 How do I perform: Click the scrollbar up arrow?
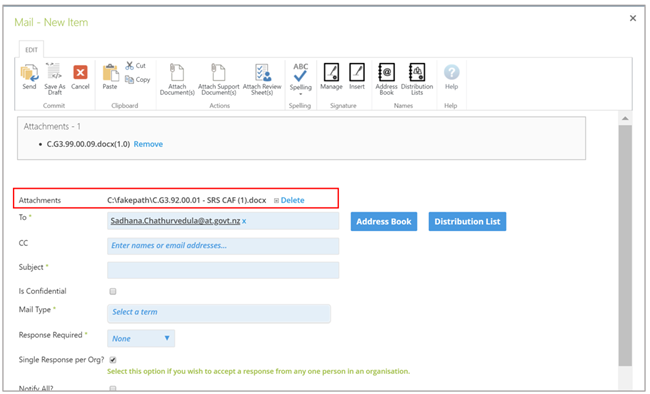pyautogui.click(x=625, y=119)
